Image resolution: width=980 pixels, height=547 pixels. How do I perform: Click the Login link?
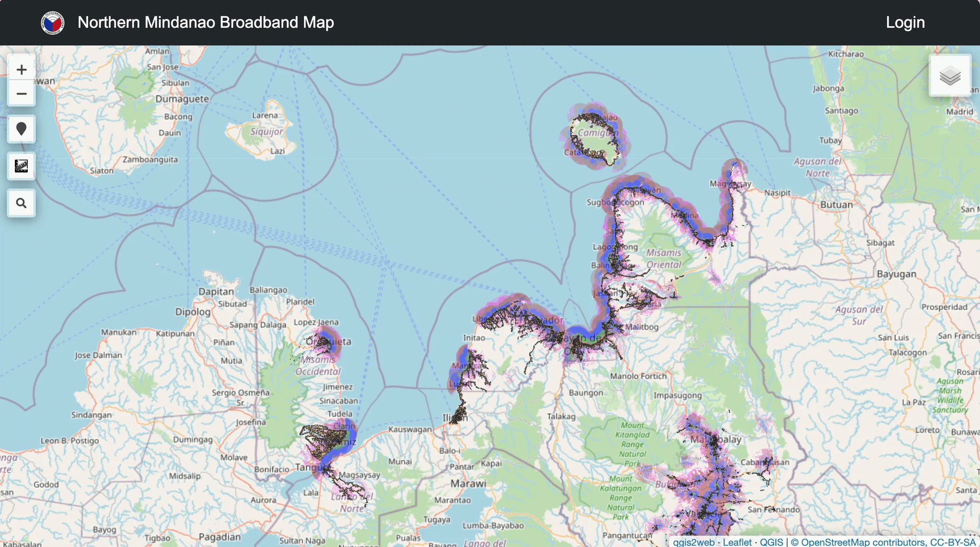[905, 22]
